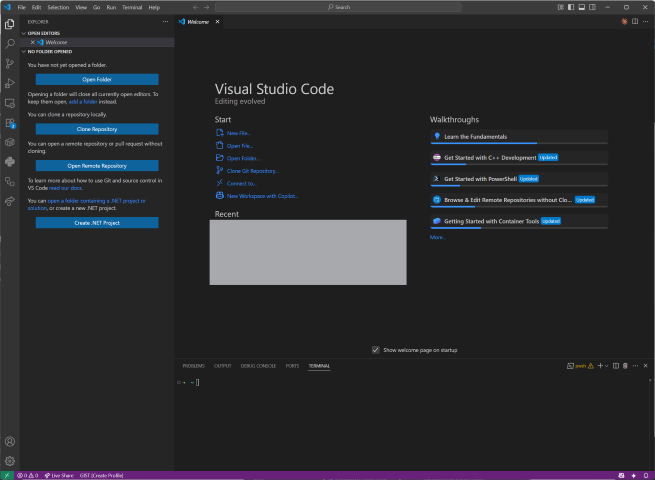Viewport: 655px width, 480px height.
Task: Open Remote Explorer in activity bar
Action: 10,102
